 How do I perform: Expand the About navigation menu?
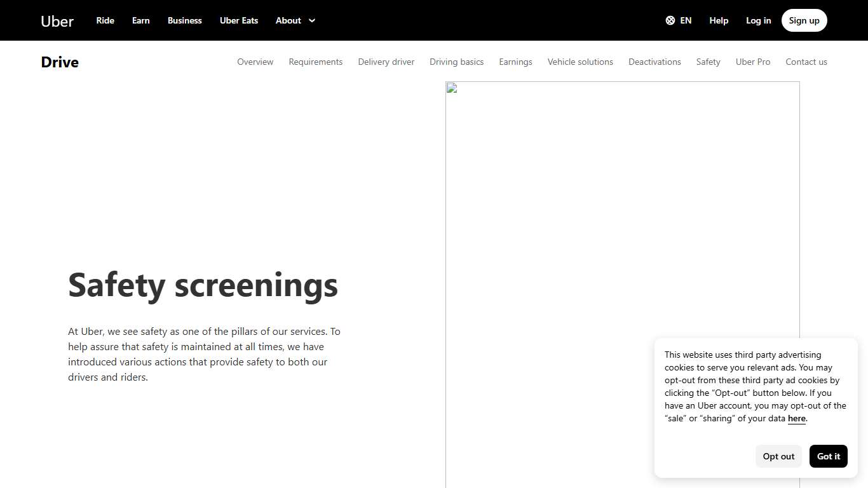(288, 20)
